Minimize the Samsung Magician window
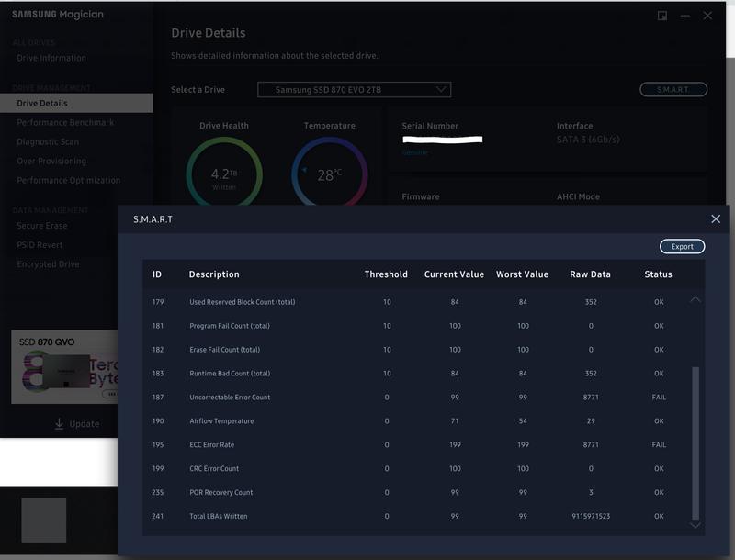Viewport: 735px width, 560px height. [685, 16]
